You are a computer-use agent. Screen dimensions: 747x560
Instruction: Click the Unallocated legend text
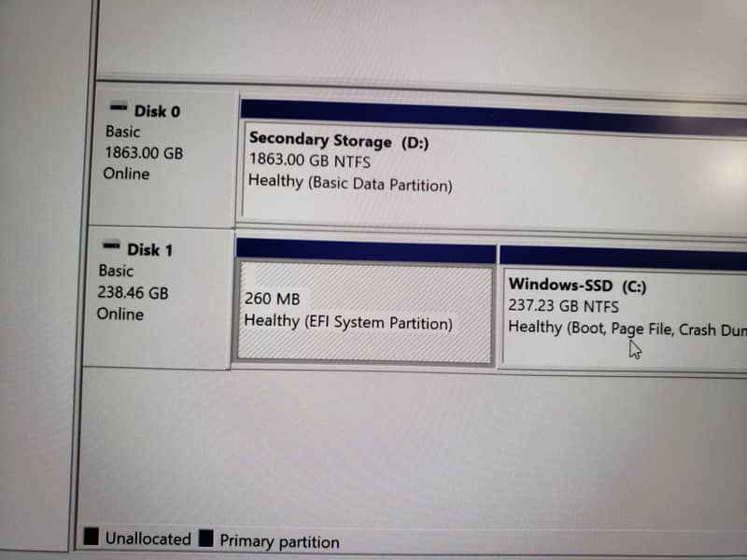148,539
